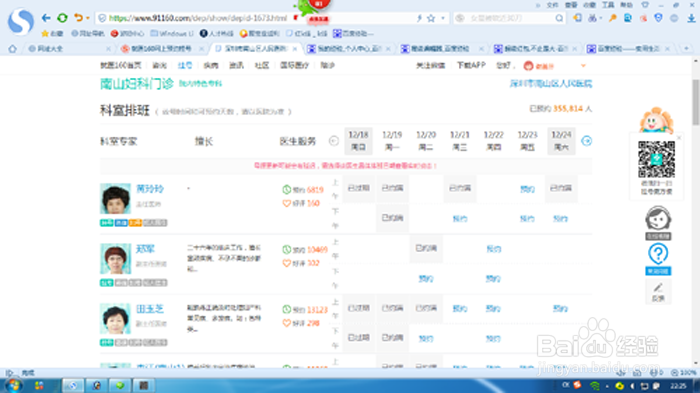Click the QR code in the right sidebar

click(656, 159)
